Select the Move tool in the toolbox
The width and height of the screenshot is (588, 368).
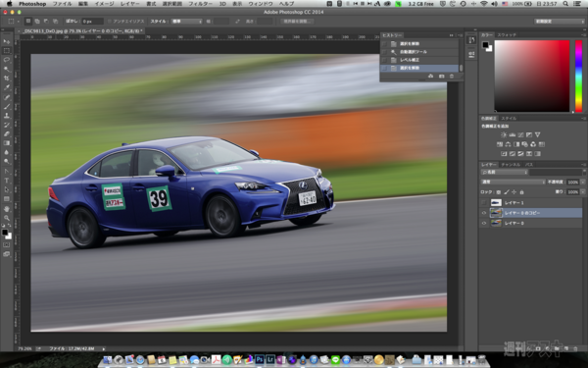coord(7,41)
